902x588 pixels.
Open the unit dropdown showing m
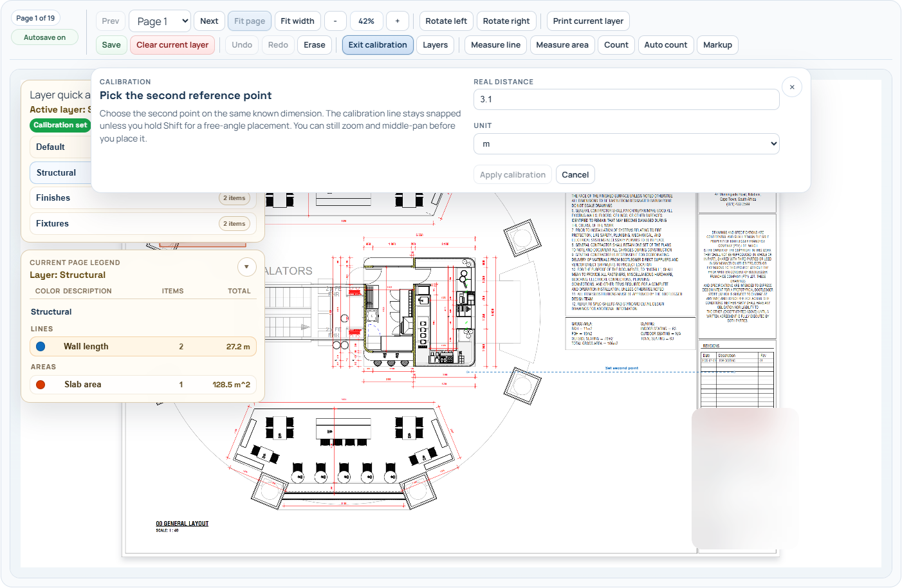627,144
